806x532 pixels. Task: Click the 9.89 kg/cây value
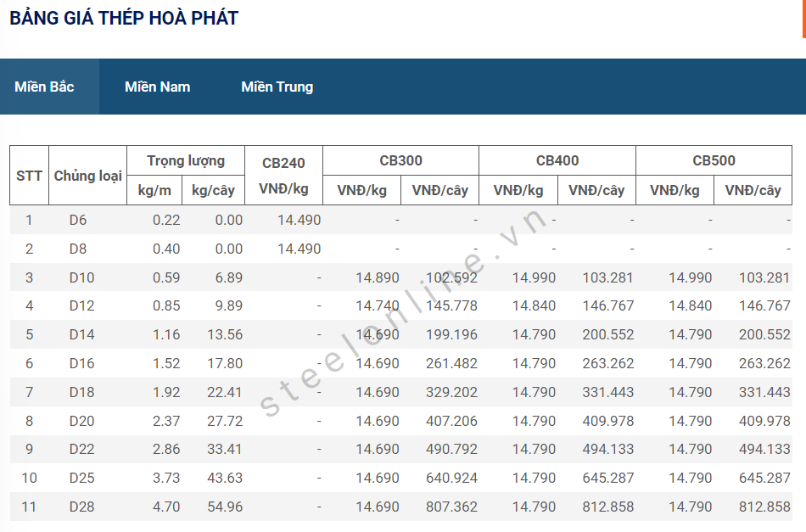coord(229,305)
